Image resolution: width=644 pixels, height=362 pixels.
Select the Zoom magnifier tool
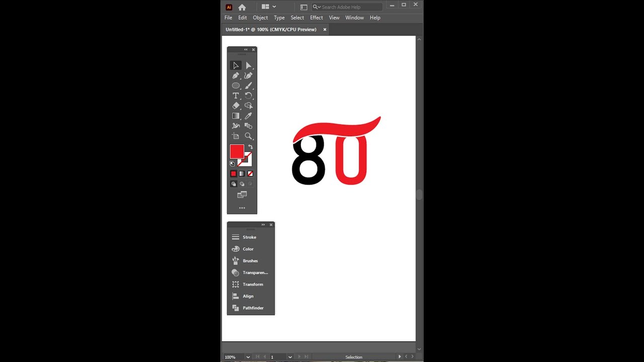248,136
